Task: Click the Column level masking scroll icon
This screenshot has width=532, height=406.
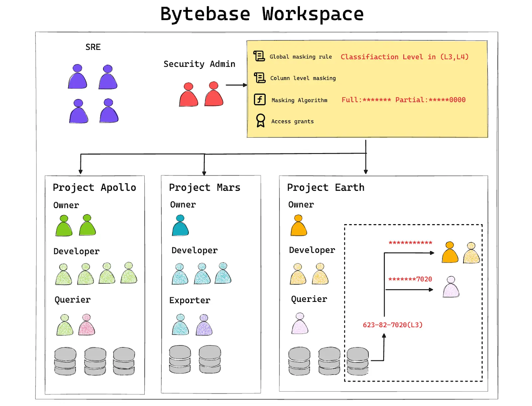Action: click(260, 78)
